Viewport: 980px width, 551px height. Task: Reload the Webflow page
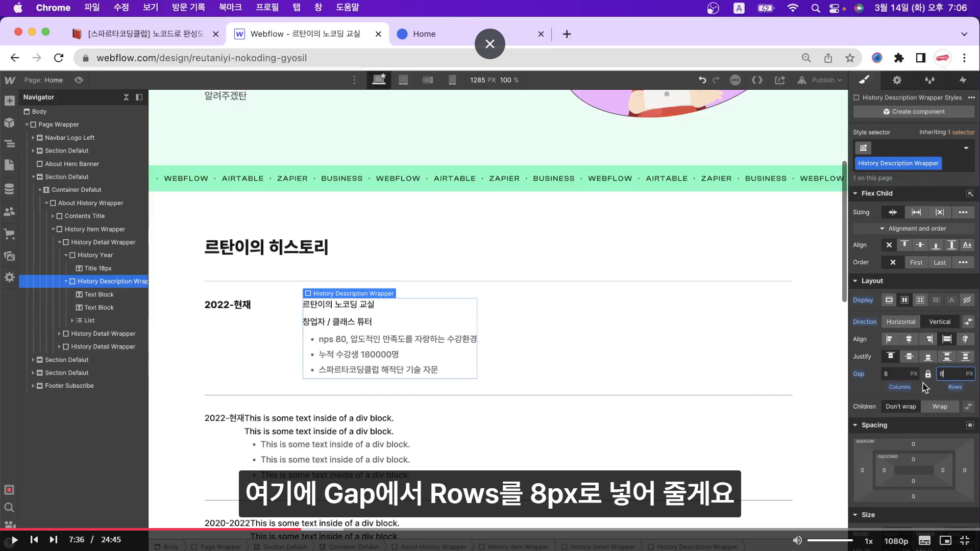pos(59,58)
